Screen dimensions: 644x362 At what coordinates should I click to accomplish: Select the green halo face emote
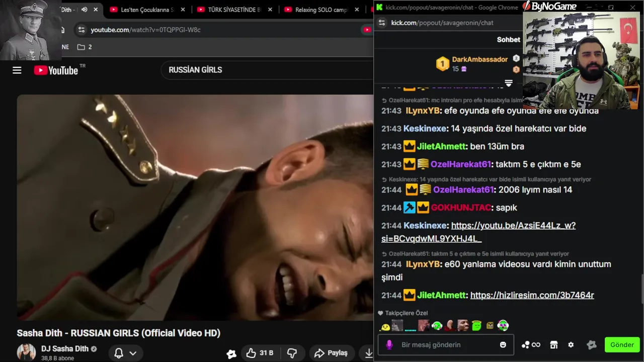(476, 326)
